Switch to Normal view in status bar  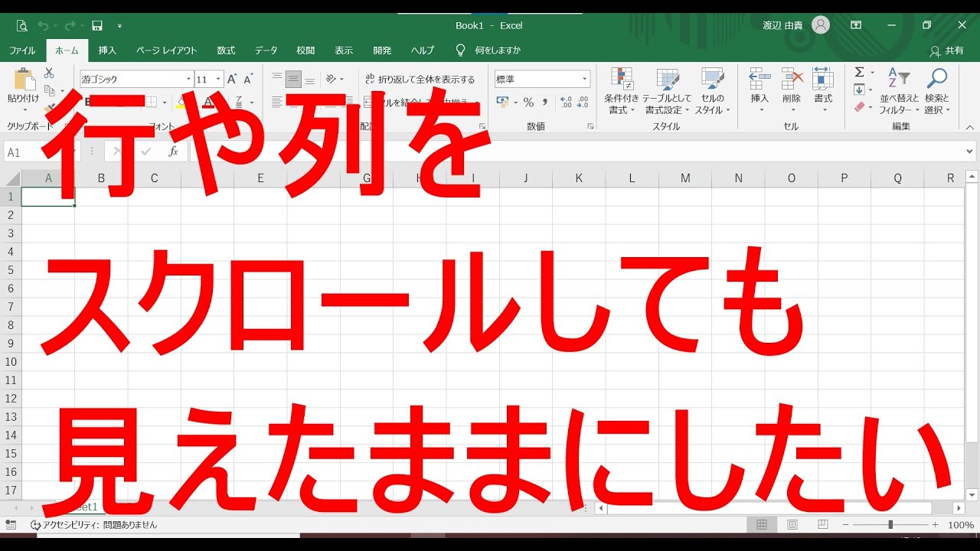click(762, 525)
